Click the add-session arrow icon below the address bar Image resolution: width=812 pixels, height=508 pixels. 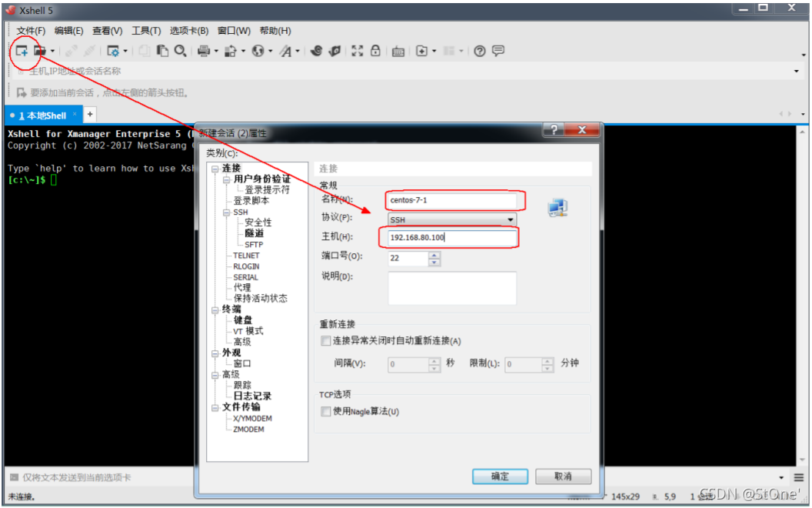(22, 93)
